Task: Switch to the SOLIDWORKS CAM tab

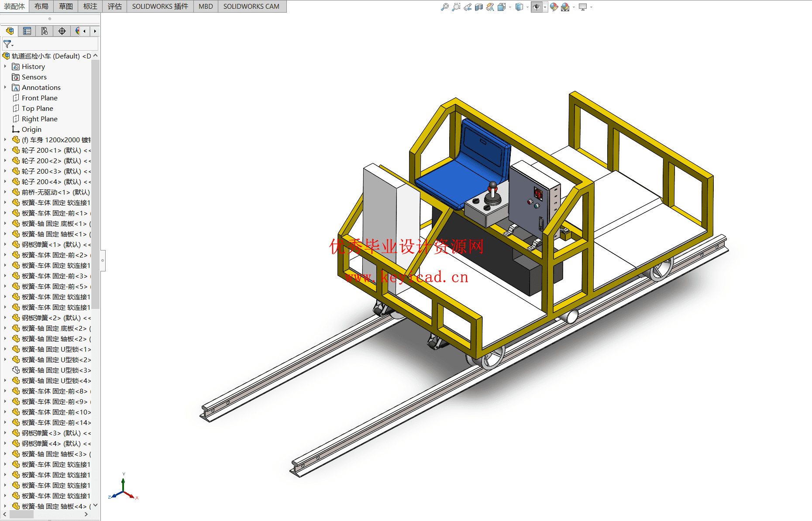Action: [x=251, y=6]
